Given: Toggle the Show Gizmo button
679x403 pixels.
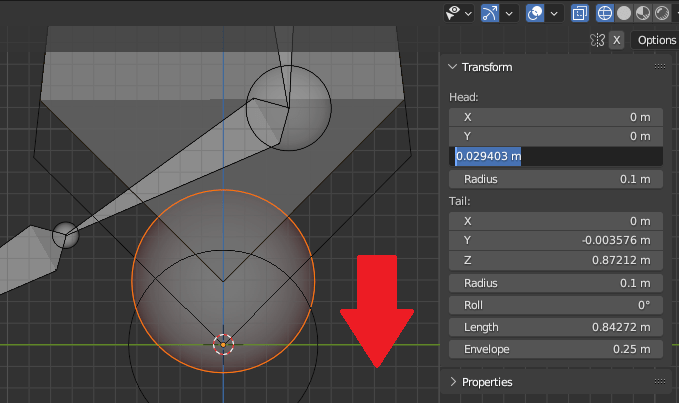Looking at the screenshot, I should click(x=491, y=13).
